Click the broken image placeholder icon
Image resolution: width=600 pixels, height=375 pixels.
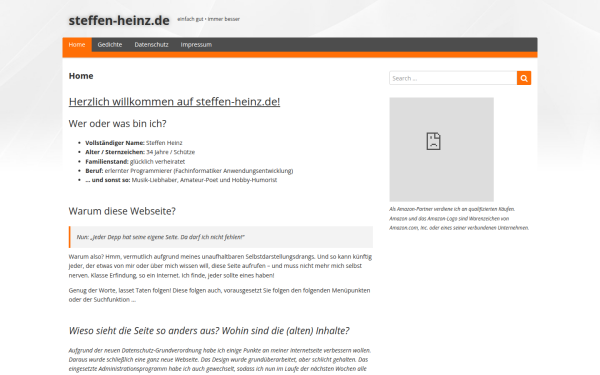point(434,141)
